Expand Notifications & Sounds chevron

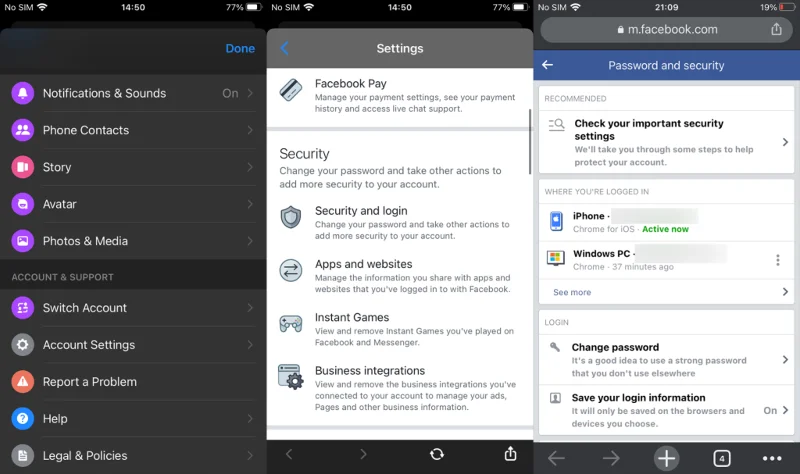coord(250,93)
